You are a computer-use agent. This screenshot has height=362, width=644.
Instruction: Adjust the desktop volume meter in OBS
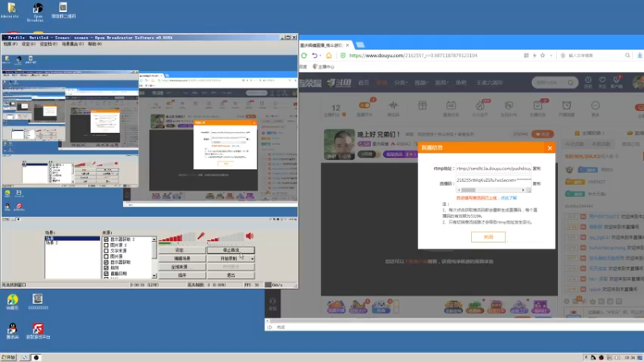point(225,237)
